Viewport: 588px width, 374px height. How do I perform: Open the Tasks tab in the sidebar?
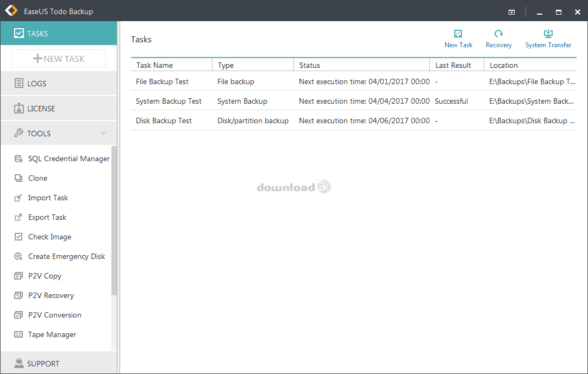(x=59, y=33)
